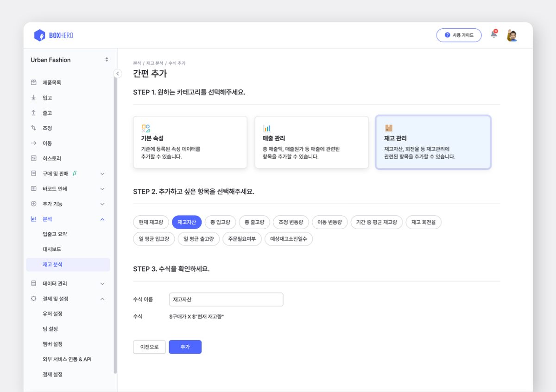Click the 출고 upload arrow icon
The image size is (556, 392).
point(32,112)
